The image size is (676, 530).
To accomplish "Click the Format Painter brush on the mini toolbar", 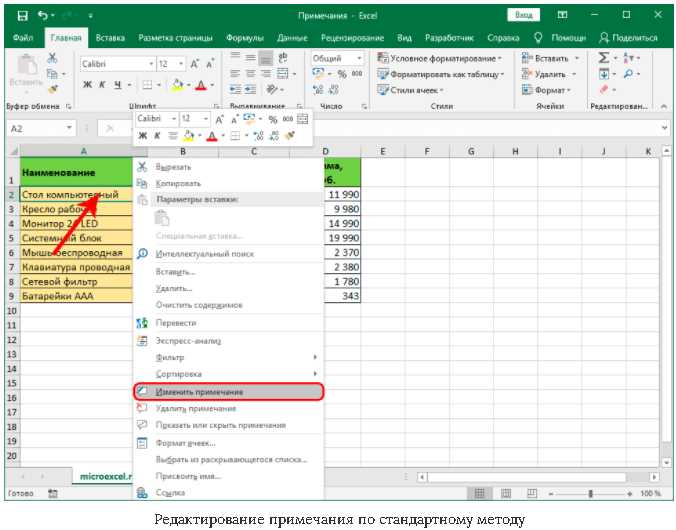I will [290, 136].
